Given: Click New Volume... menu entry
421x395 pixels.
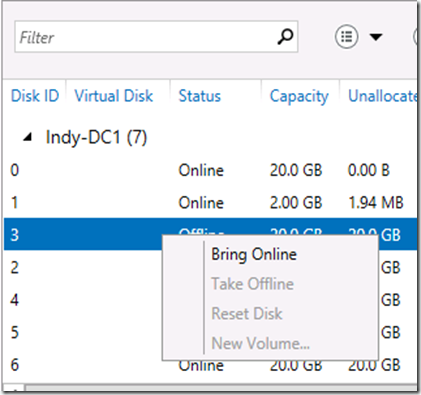Looking at the screenshot, I should 261,343.
